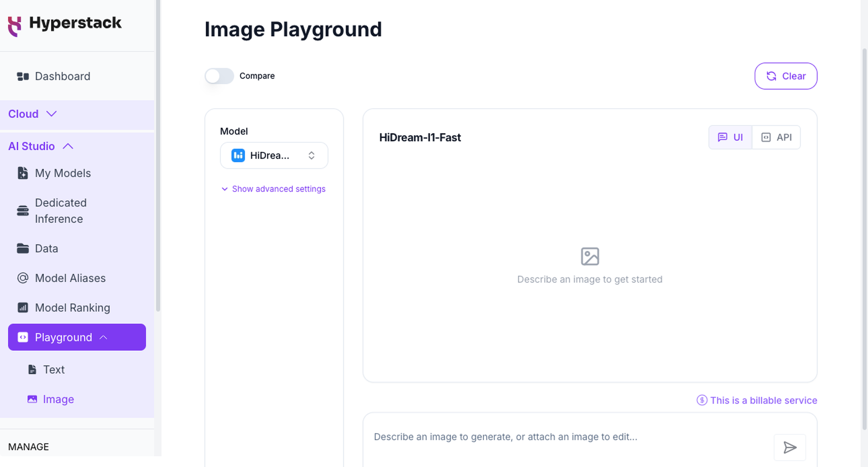
Task: Click the Model Aliases at-sign icon
Action: tap(23, 278)
